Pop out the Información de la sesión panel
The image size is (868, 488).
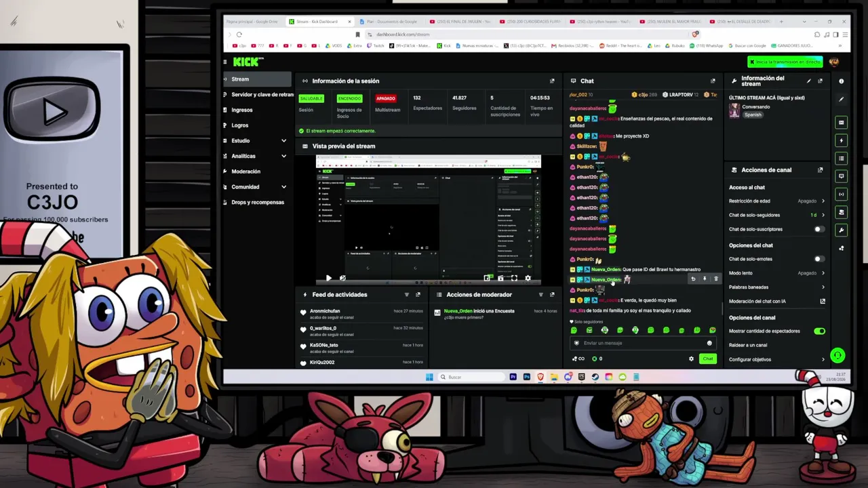[552, 81]
